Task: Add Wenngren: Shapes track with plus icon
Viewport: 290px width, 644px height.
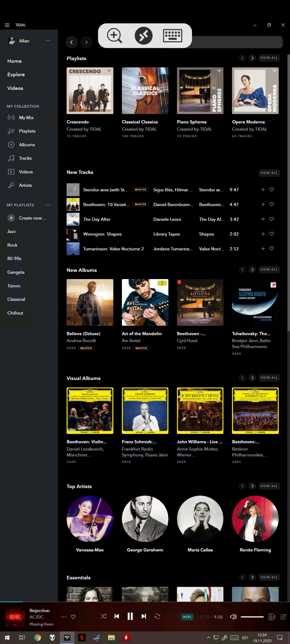Action: [x=263, y=234]
